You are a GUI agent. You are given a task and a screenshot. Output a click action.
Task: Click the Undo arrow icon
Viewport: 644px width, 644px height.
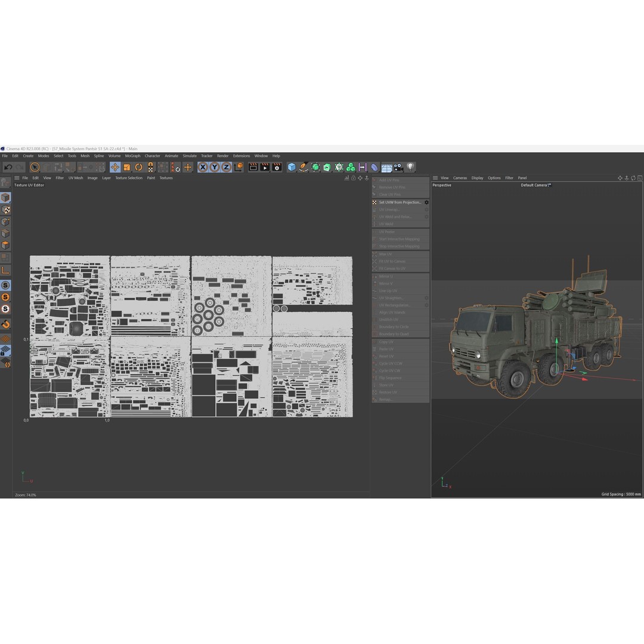[x=8, y=168]
